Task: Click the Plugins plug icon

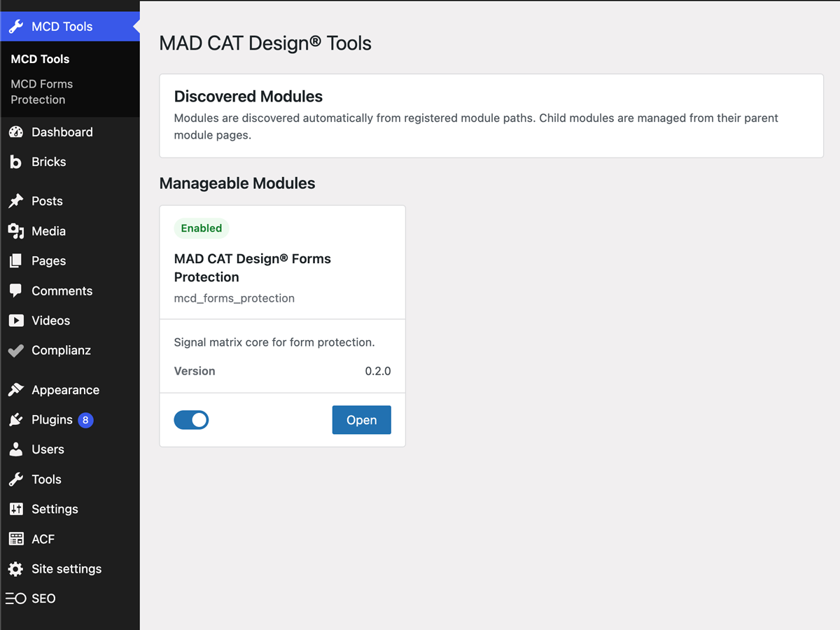Action: point(16,420)
